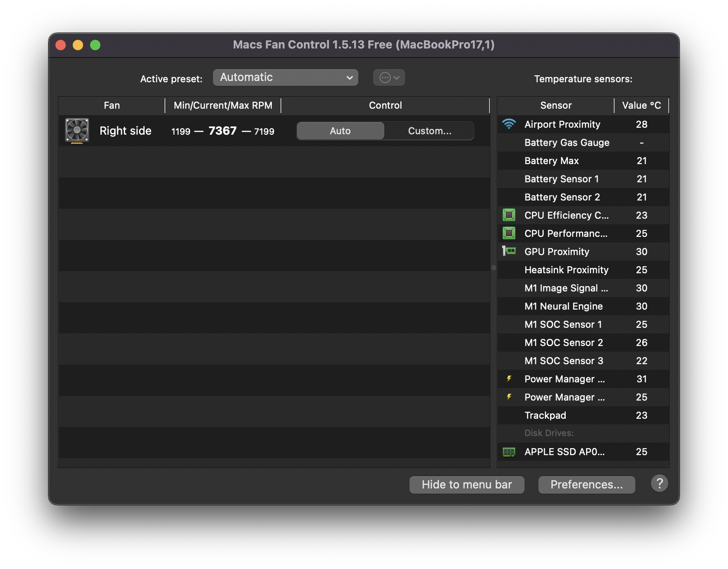Select the CPU Performanc... sensor row

583,233
